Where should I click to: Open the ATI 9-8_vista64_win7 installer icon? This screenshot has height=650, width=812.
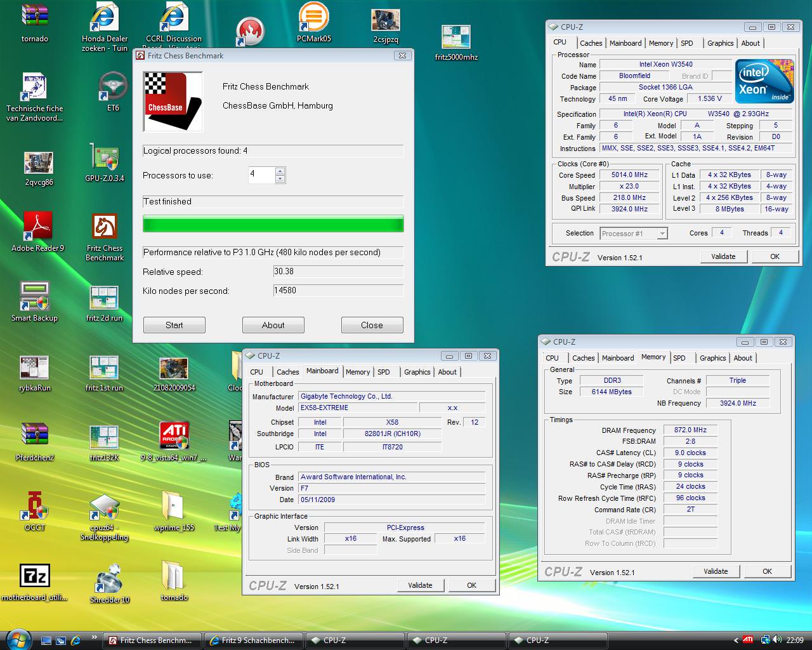click(174, 442)
